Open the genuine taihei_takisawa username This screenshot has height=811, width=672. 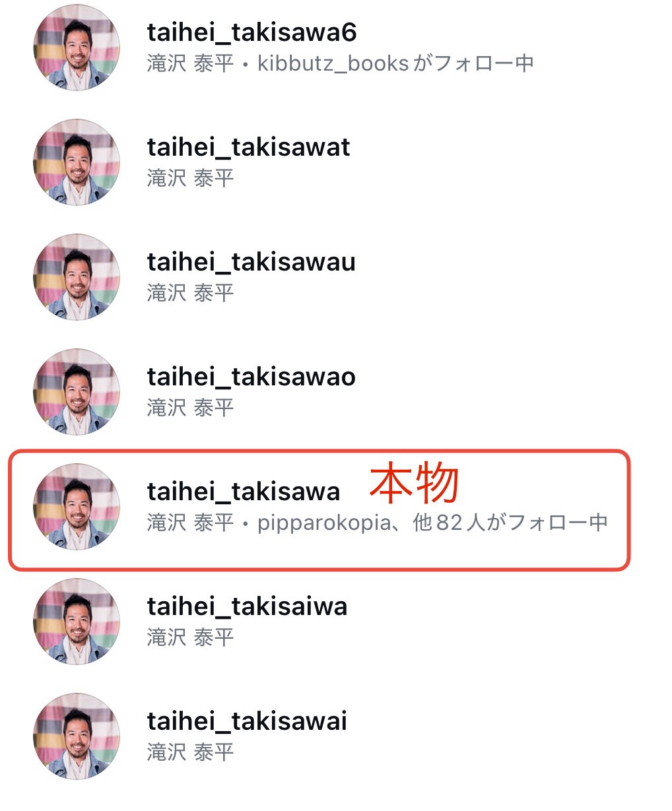(x=244, y=492)
